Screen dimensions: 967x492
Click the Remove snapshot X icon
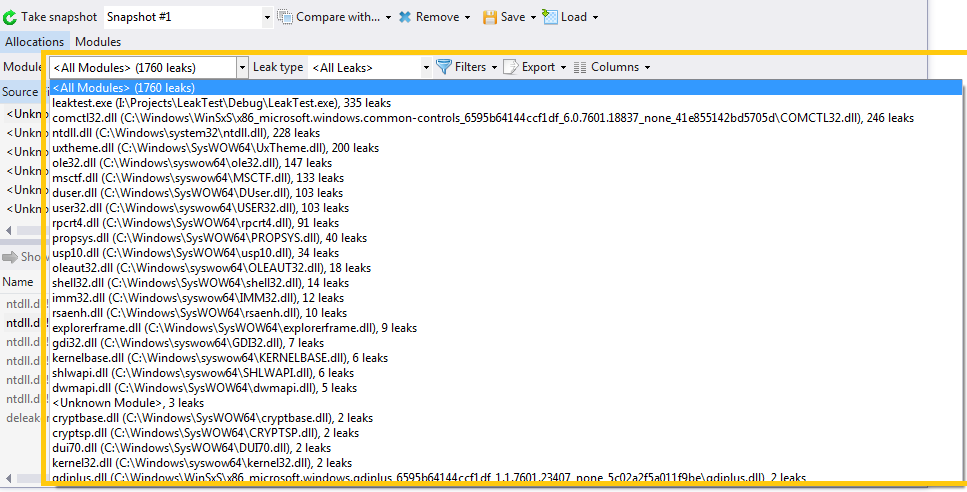(x=404, y=17)
